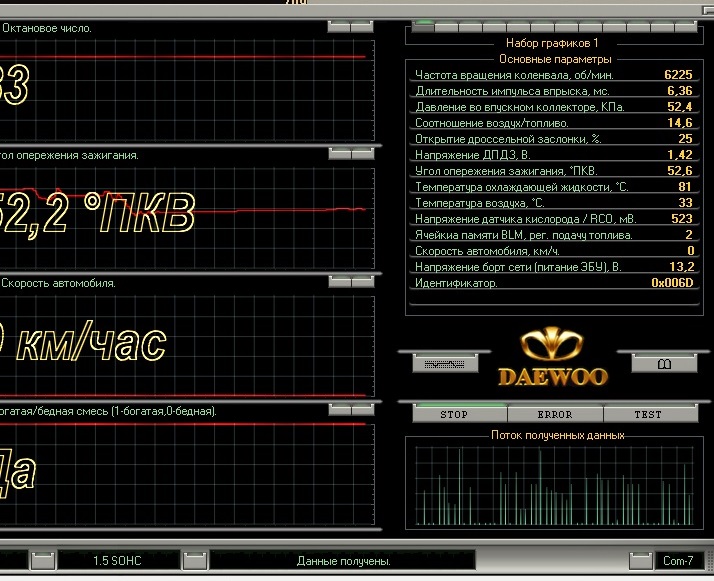Switch to the tenth graph set tab
Viewport: 714px width, 581px height.
(638, 27)
